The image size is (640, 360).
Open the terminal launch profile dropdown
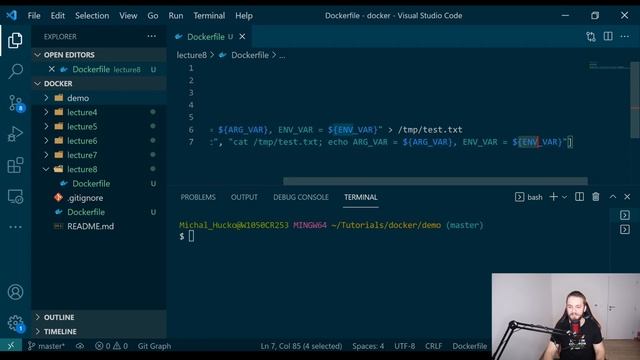[x=564, y=197]
